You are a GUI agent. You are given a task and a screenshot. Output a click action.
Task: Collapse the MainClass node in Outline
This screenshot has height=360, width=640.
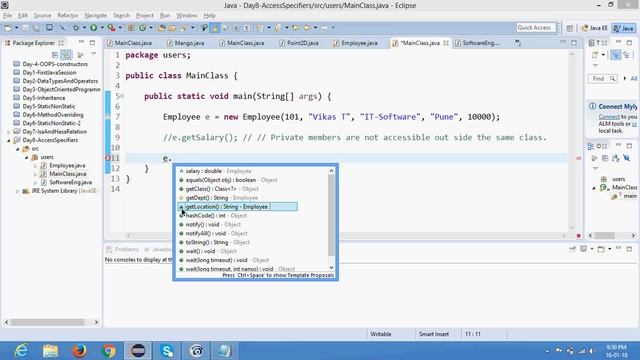(594, 188)
